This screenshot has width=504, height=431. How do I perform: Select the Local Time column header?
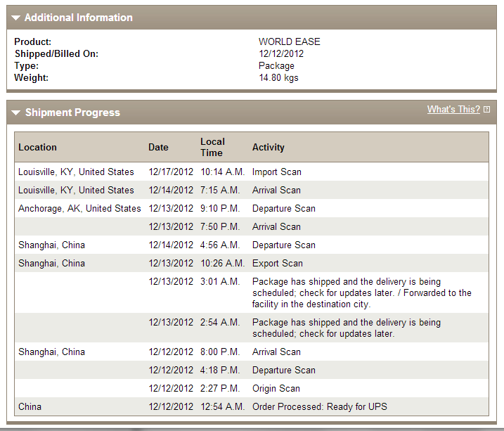coord(212,147)
